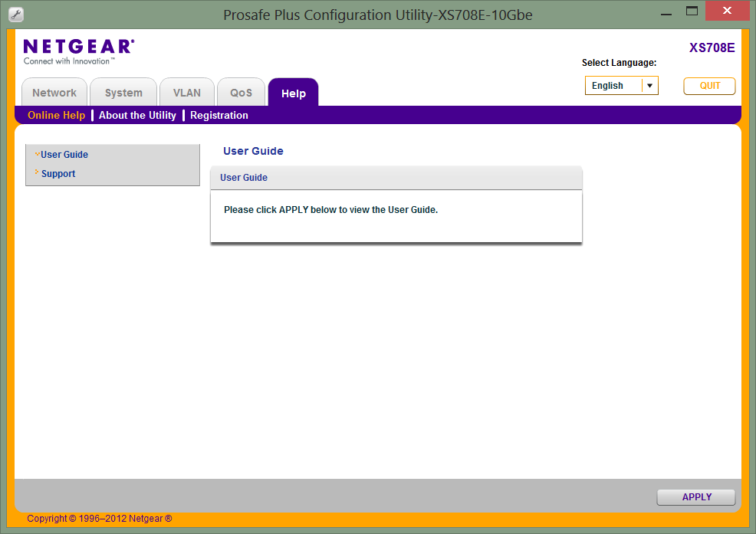756x534 pixels.
Task: Select User Guide in sidebar
Action: coord(64,155)
